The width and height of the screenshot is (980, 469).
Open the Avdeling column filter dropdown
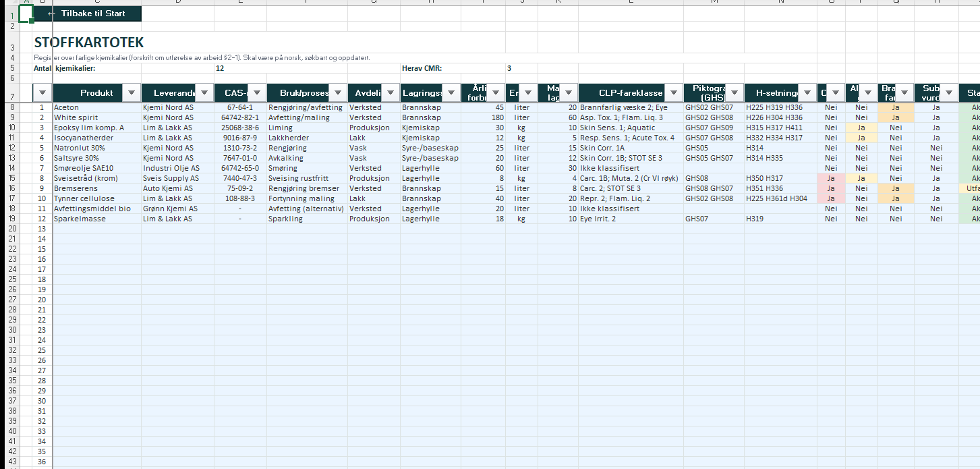(391, 93)
